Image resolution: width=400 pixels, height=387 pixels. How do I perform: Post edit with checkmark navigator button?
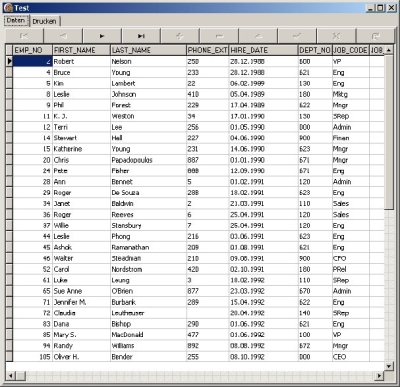pyautogui.click(x=297, y=36)
